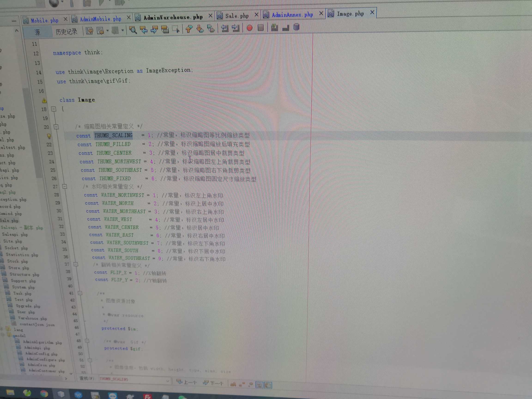Open the find history dropdown arrow
Screen dimensions: 532x399
(168, 381)
